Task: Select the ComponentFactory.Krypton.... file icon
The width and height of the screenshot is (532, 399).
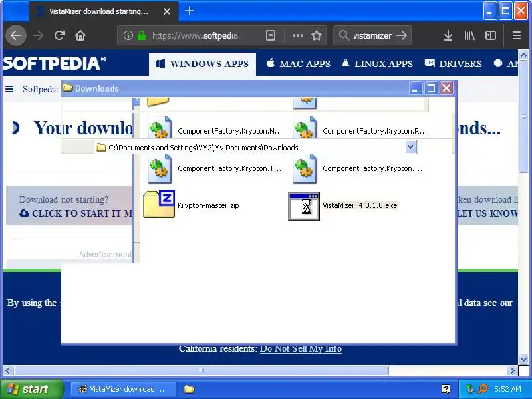Action: [305, 169]
